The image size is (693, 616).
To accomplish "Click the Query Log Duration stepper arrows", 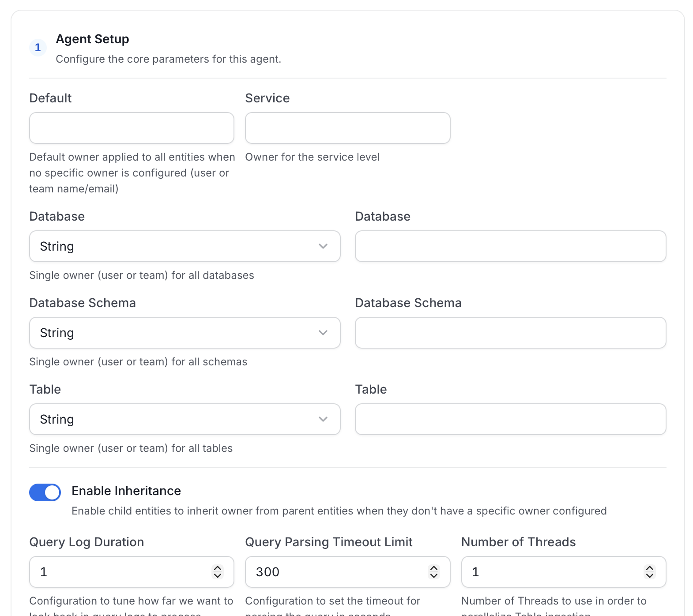I will [218, 572].
